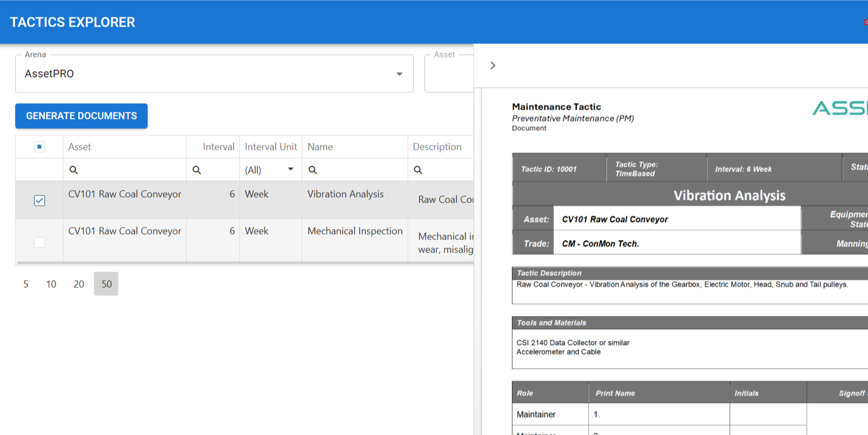The height and width of the screenshot is (435, 868).
Task: Check the Mechanical Inspection row checkbox
Action: click(x=40, y=242)
